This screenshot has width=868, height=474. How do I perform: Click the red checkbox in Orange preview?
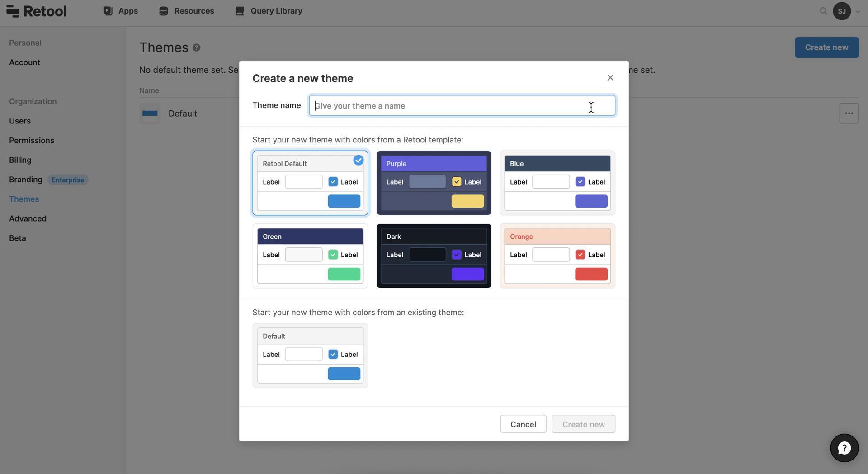[580, 255]
